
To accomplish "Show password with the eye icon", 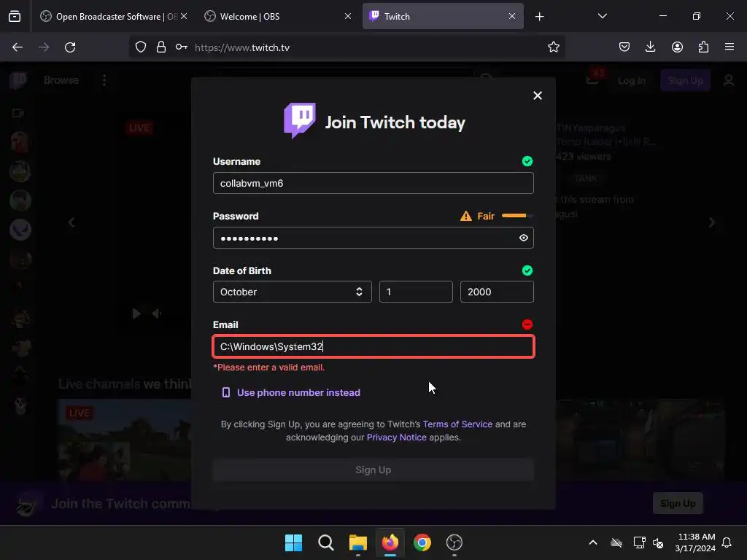I will pyautogui.click(x=524, y=238).
